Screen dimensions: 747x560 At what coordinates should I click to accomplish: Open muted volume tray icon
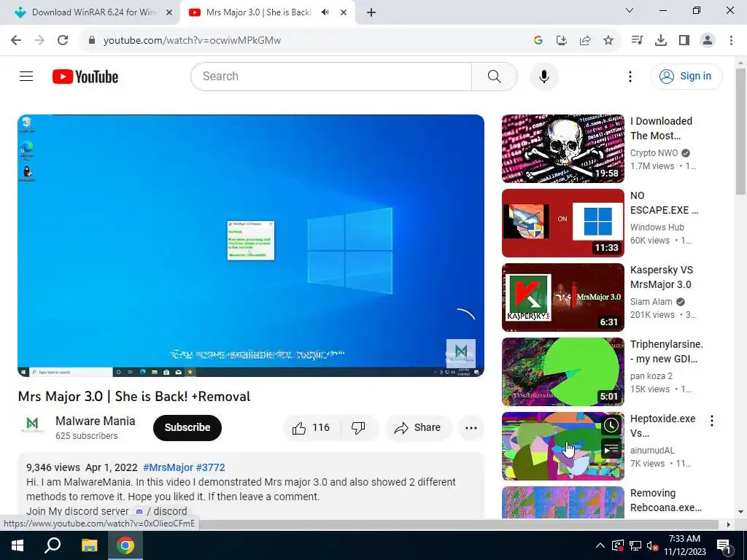(653, 545)
